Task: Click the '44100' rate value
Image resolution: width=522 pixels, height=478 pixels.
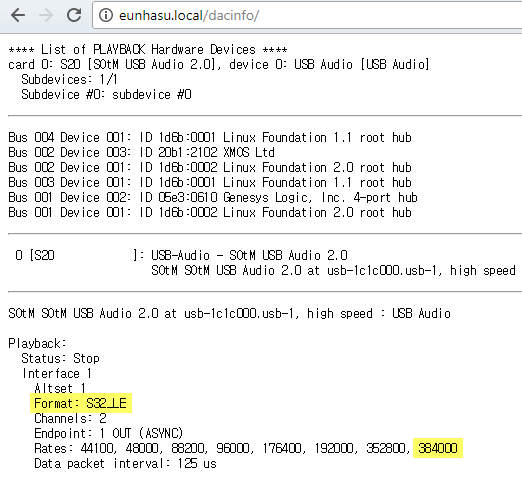Action: coord(98,448)
